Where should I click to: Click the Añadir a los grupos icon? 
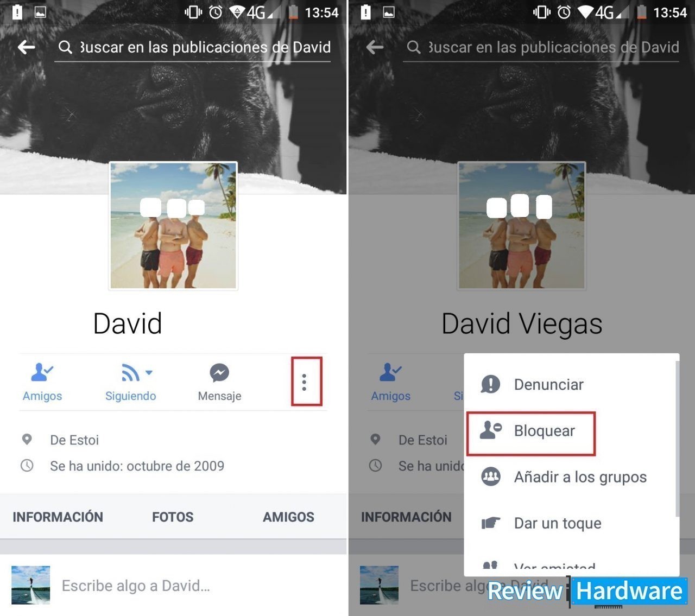point(491,477)
